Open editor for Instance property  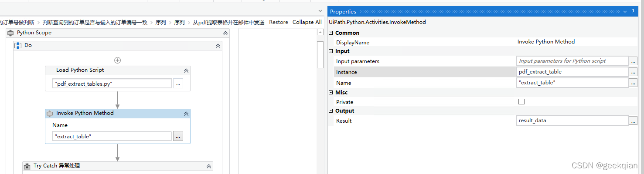[x=633, y=72]
